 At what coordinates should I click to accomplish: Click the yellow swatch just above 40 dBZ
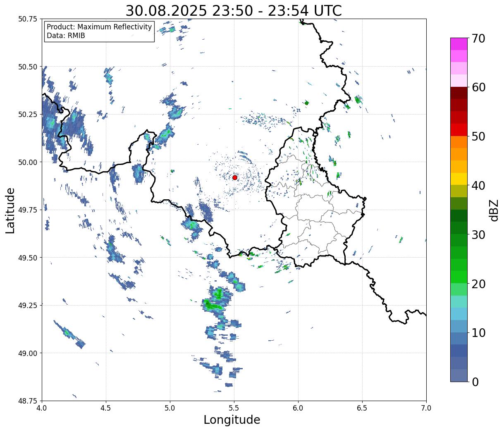459,179
